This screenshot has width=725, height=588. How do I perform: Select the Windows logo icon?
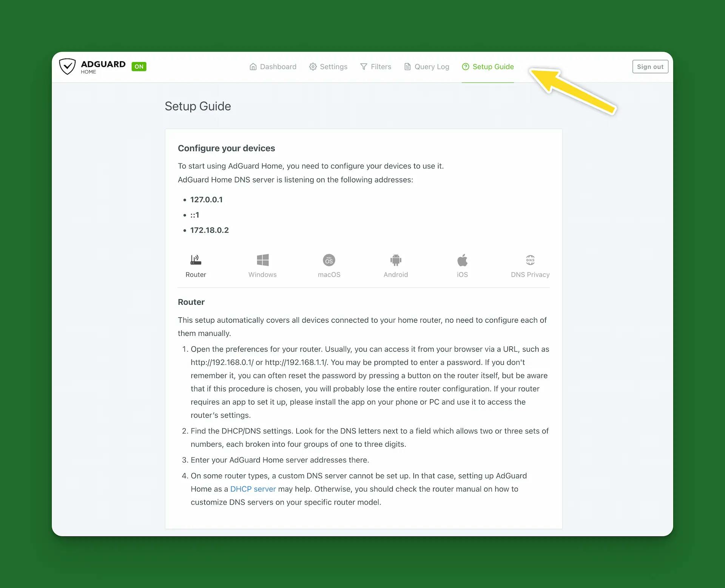coord(262,260)
